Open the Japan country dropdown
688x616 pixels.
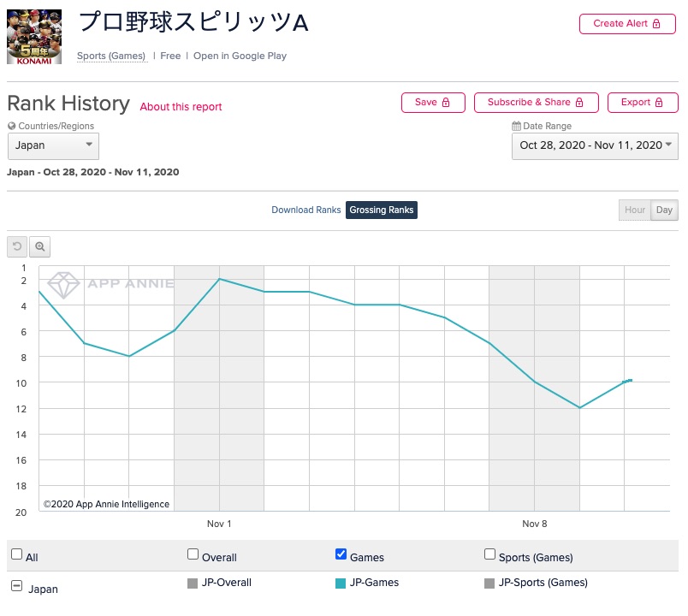[x=54, y=146]
